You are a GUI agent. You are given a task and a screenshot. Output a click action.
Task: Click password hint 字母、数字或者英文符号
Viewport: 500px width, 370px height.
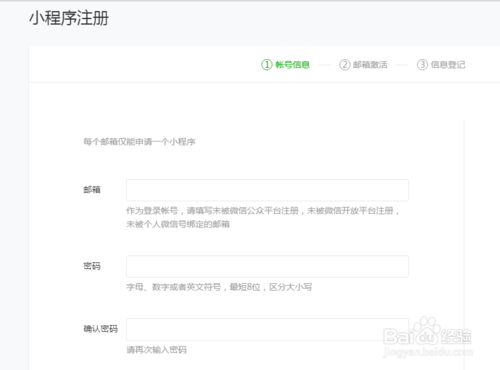(219, 287)
